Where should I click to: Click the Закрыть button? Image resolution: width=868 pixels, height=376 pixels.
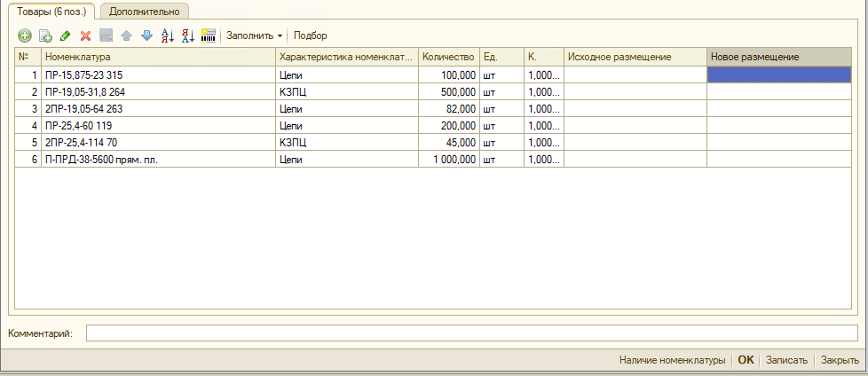(x=840, y=360)
